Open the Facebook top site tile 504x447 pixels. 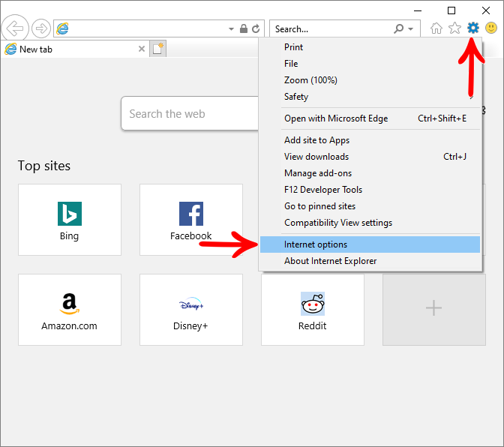[x=191, y=220]
